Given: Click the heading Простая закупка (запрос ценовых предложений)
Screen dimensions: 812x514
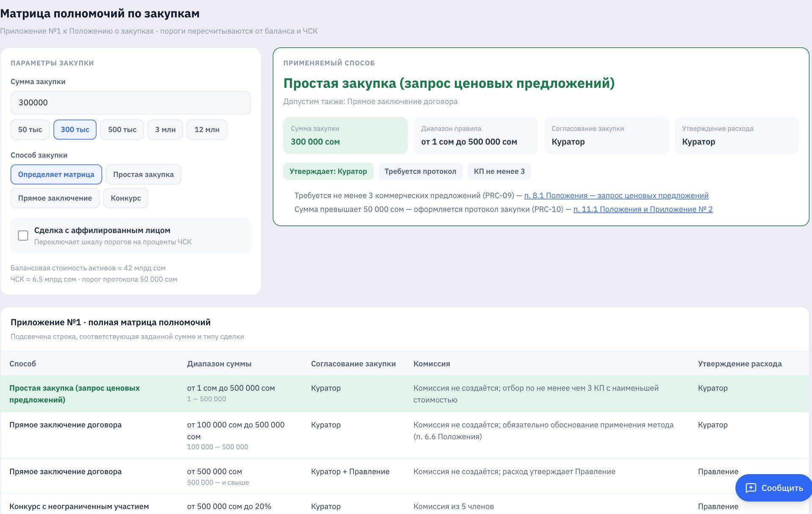Looking at the screenshot, I should pyautogui.click(x=449, y=83).
